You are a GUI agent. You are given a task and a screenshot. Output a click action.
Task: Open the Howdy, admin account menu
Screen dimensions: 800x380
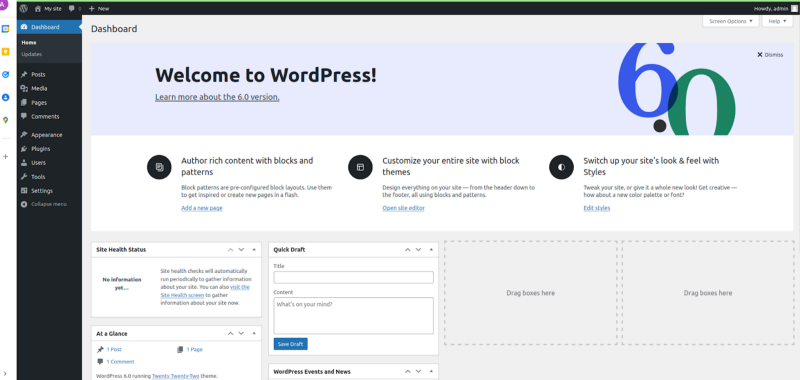776,9
